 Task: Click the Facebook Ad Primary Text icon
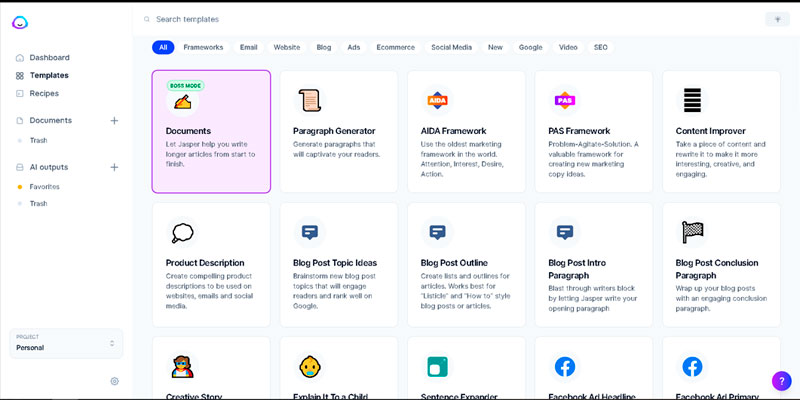pos(692,366)
